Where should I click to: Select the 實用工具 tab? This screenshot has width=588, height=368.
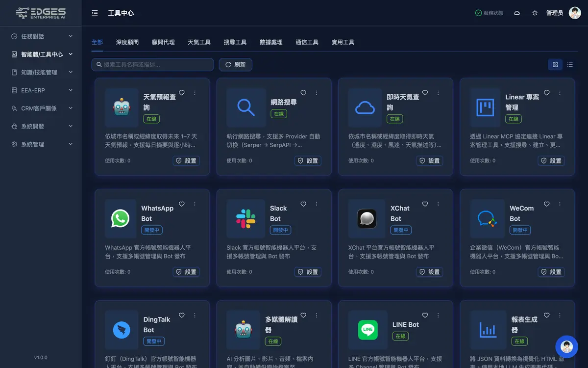pos(343,42)
